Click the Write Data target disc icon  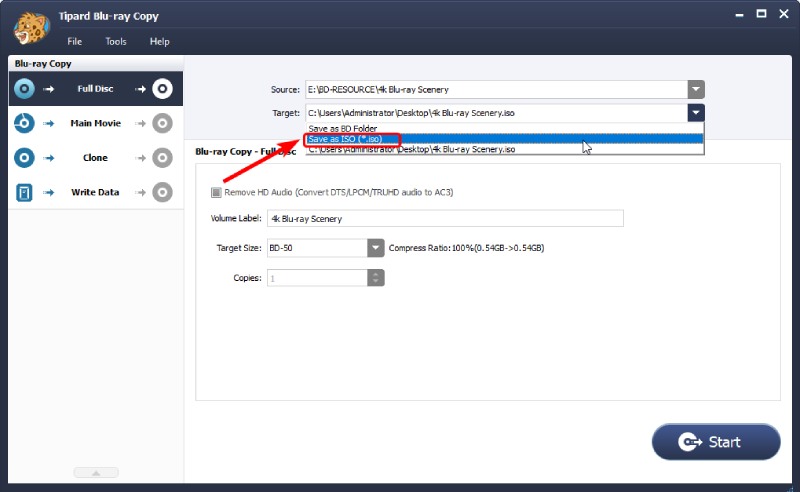pyautogui.click(x=162, y=192)
